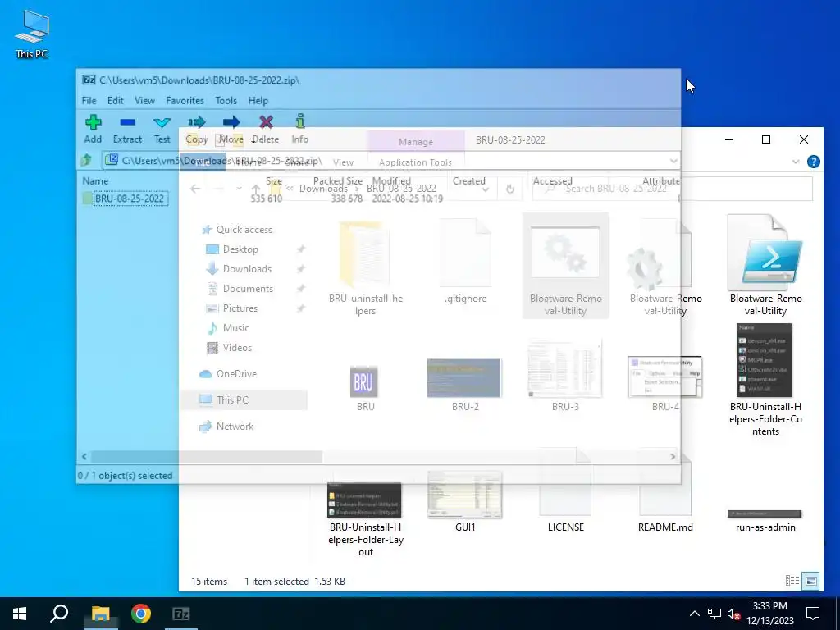Open the Explorer address bar history dropdown

[486, 189]
